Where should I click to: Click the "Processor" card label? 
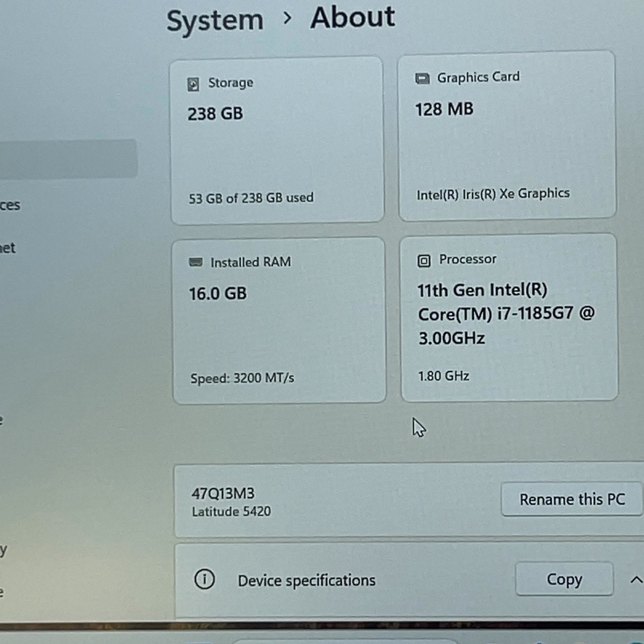(x=468, y=259)
